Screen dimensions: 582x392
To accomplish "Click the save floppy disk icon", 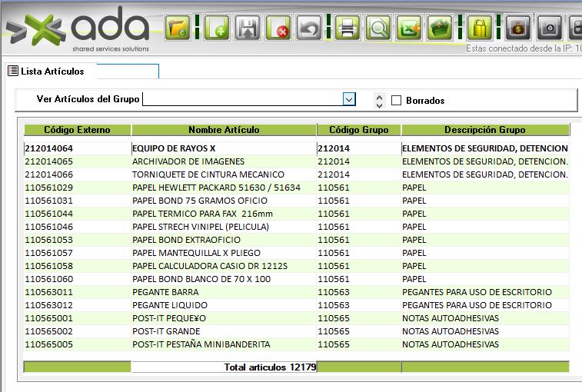I will [x=248, y=28].
